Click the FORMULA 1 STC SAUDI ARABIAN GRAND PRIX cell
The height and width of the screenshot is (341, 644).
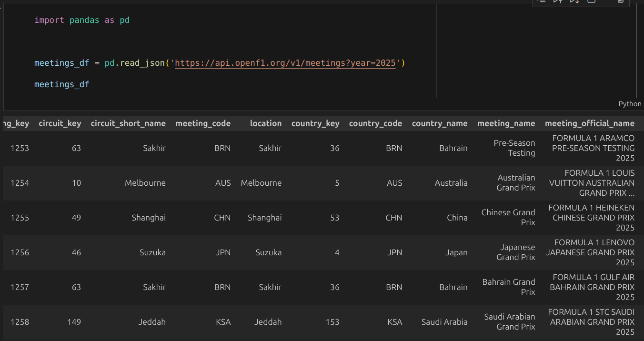pyautogui.click(x=592, y=322)
